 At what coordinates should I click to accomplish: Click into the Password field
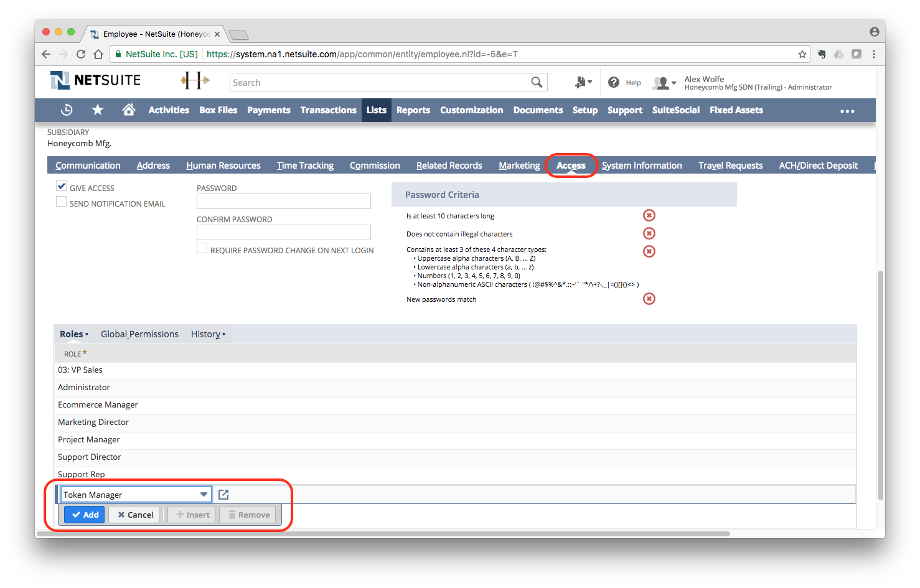point(284,202)
